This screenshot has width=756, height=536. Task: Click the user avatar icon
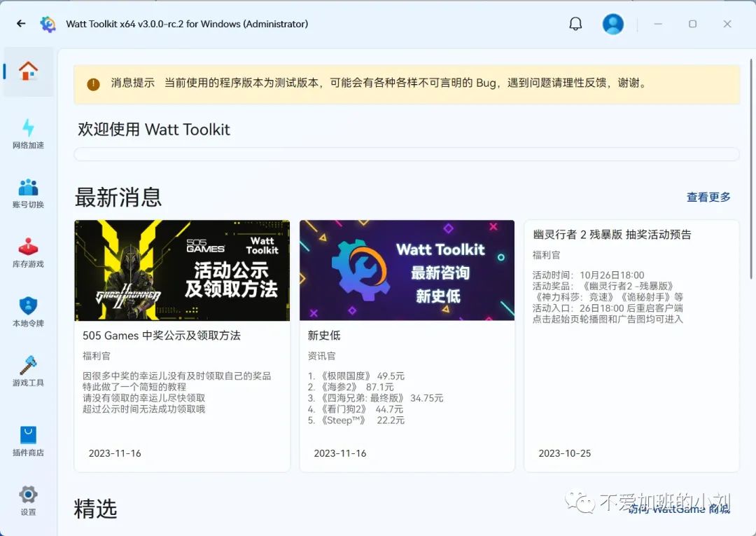pyautogui.click(x=613, y=23)
